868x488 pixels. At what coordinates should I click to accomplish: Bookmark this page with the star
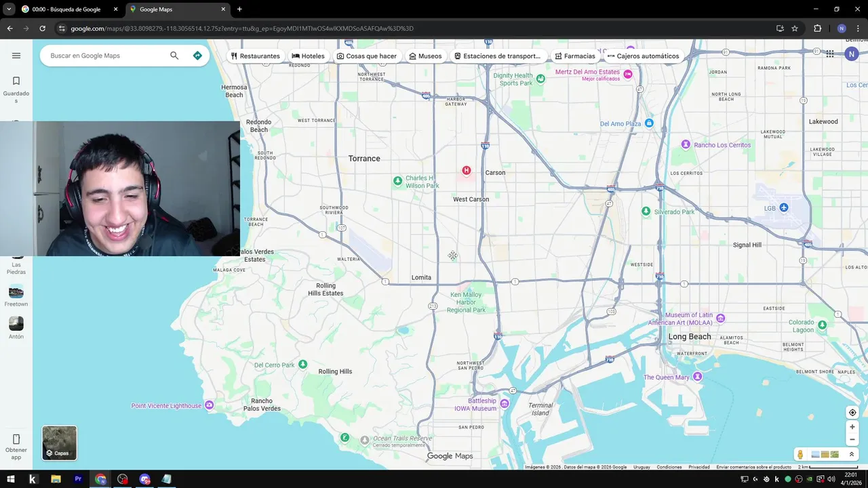click(x=795, y=28)
